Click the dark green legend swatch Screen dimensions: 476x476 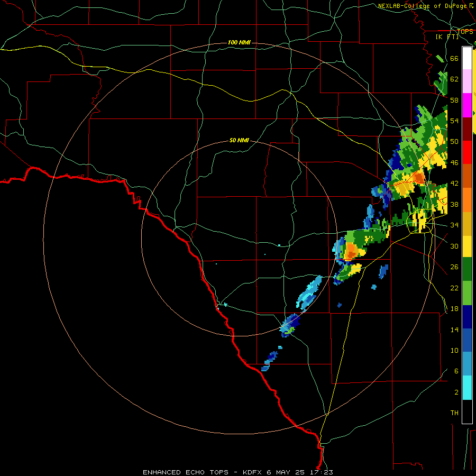(467, 269)
